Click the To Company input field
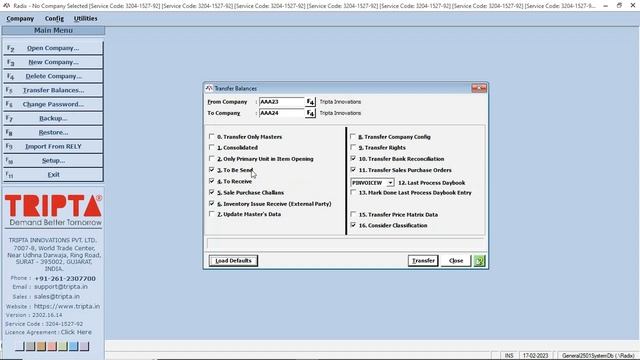This screenshot has height=360, width=640. (282, 113)
